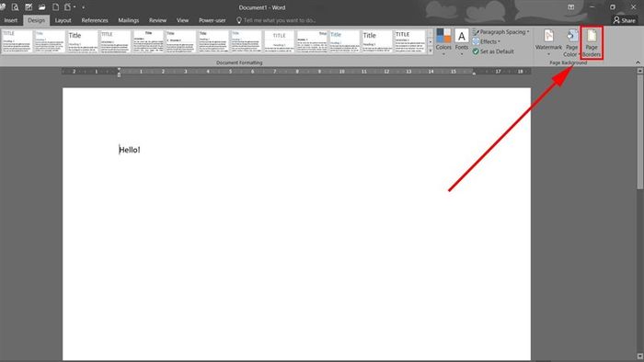Open the View tab

pos(182,20)
